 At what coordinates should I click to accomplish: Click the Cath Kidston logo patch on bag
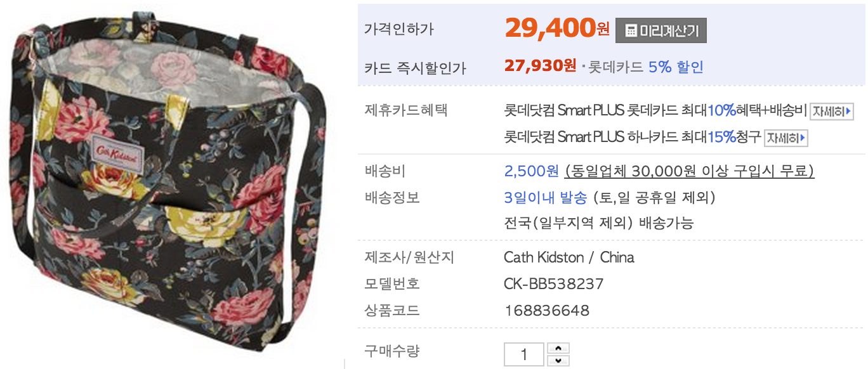[x=115, y=152]
